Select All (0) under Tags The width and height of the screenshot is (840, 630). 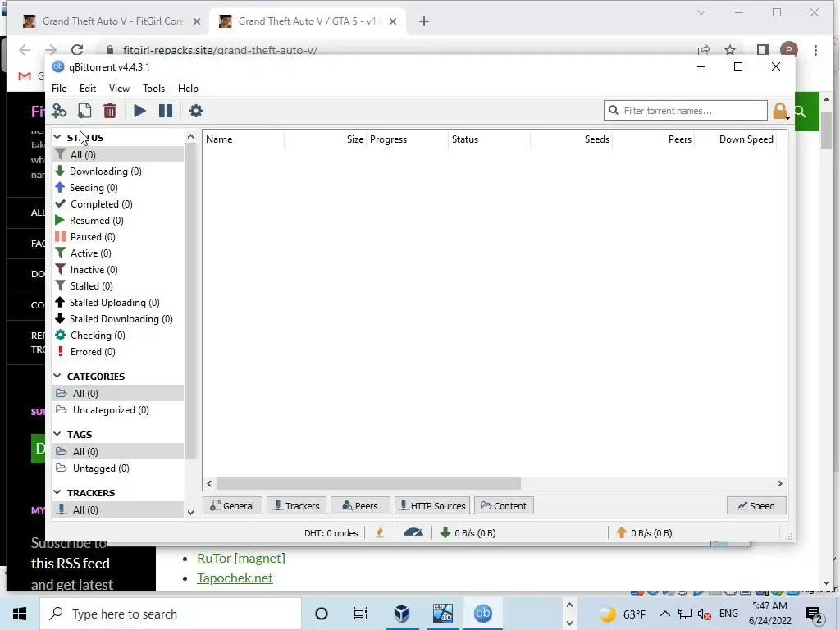118,452
